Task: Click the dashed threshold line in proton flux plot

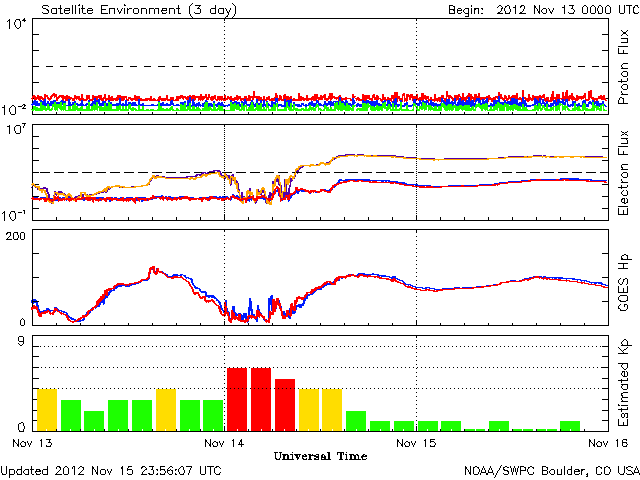Action: [320, 67]
